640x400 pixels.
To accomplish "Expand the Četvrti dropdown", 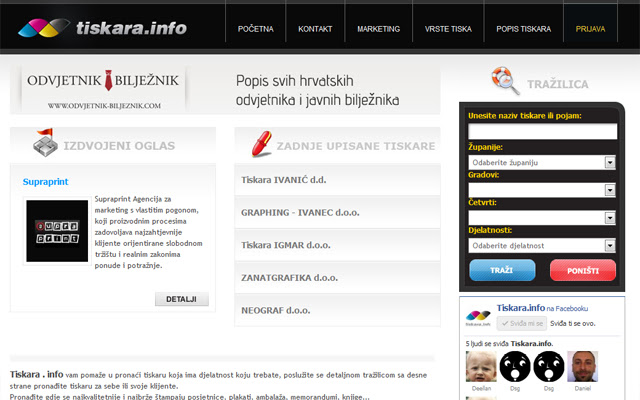I will 542,218.
